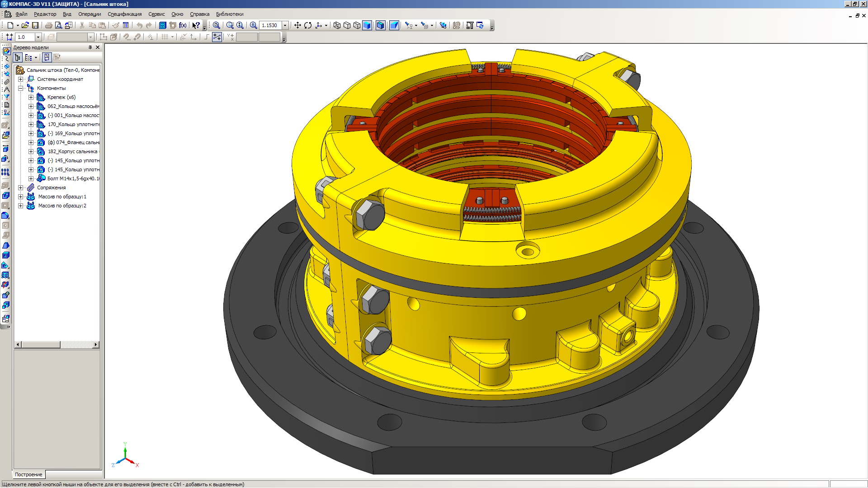Screen dimensions: 868x488
Task: Select 182_Корпус сальника in the tree
Action: pos(72,151)
